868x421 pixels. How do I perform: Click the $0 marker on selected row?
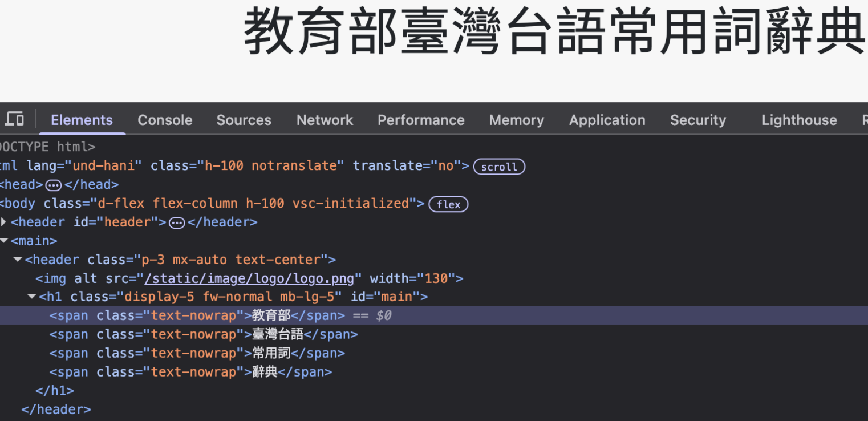tap(384, 315)
